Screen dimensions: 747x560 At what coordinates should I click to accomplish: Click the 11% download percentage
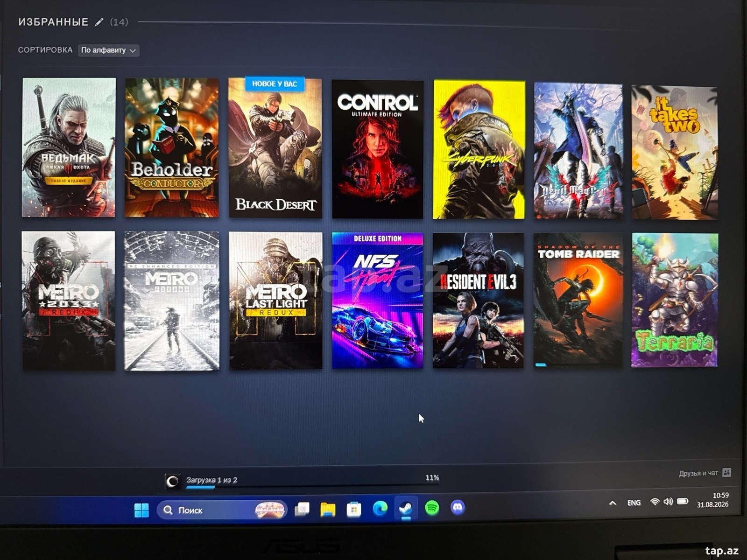pos(432,477)
